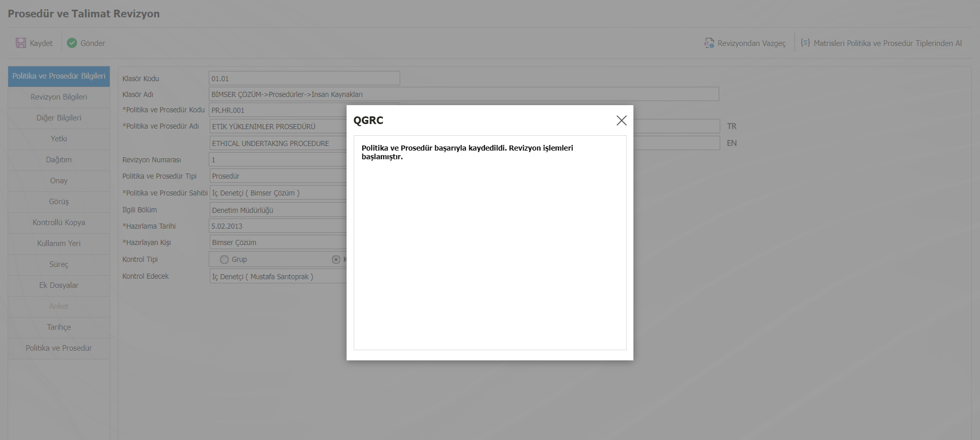
Task: Click the Matrisleri Politika icon
Action: coord(805,43)
